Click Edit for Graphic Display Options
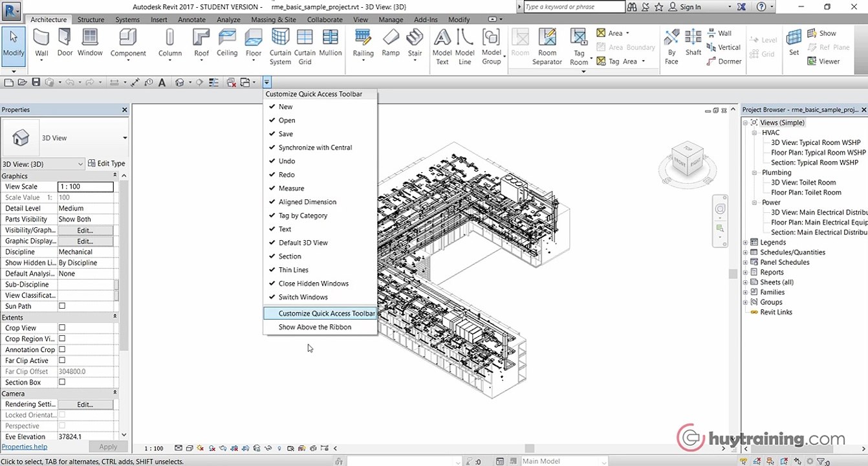Viewport: 868px width, 466px height. [85, 241]
